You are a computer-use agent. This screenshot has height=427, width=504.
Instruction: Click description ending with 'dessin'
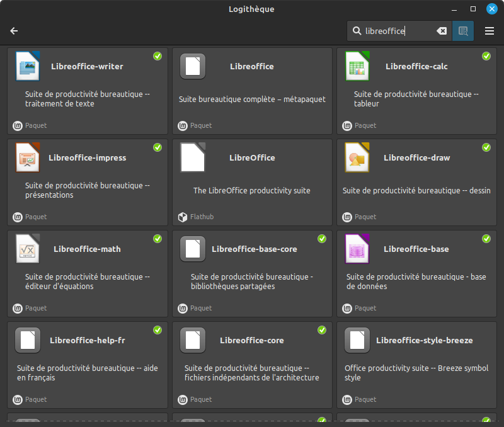pyautogui.click(x=416, y=191)
